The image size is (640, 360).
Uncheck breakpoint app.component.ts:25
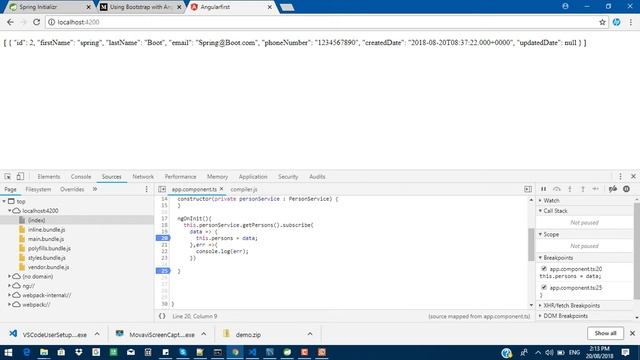(x=544, y=287)
